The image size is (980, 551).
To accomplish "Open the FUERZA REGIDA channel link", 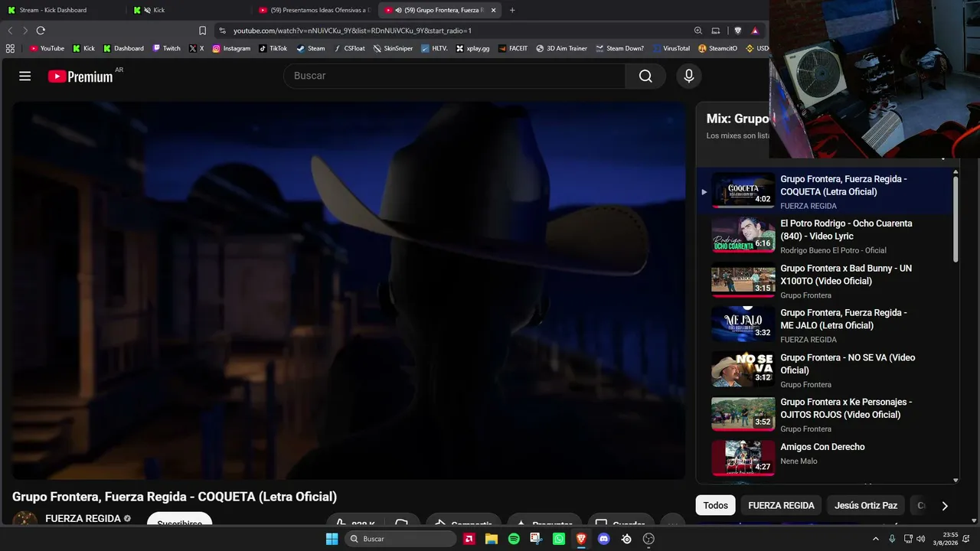I will [x=83, y=518].
